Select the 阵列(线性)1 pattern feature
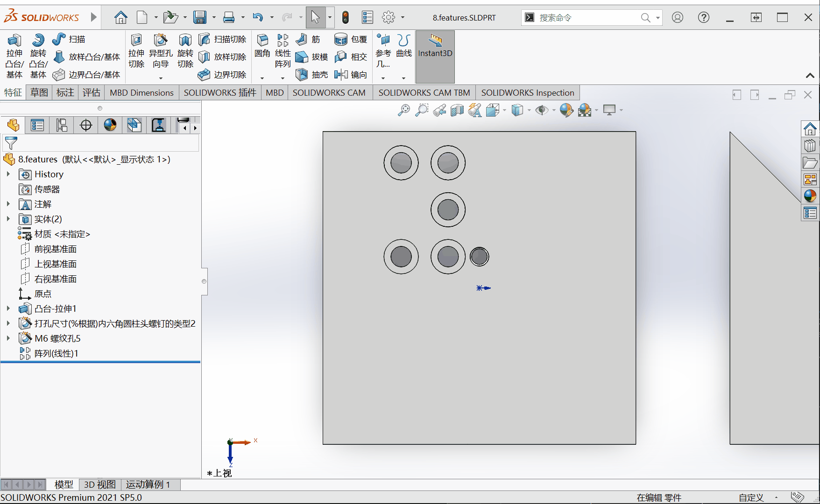The width and height of the screenshot is (820, 504). (56, 353)
